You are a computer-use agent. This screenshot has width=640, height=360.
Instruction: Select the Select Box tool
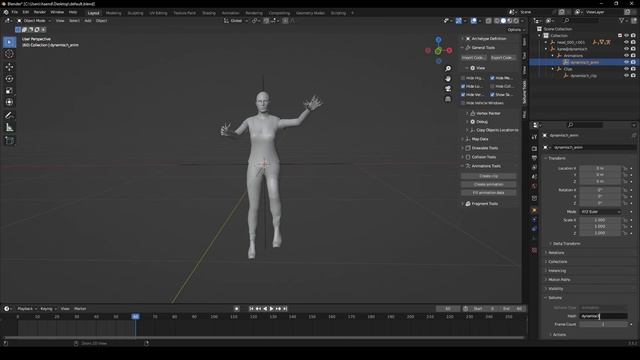pyautogui.click(x=9, y=42)
